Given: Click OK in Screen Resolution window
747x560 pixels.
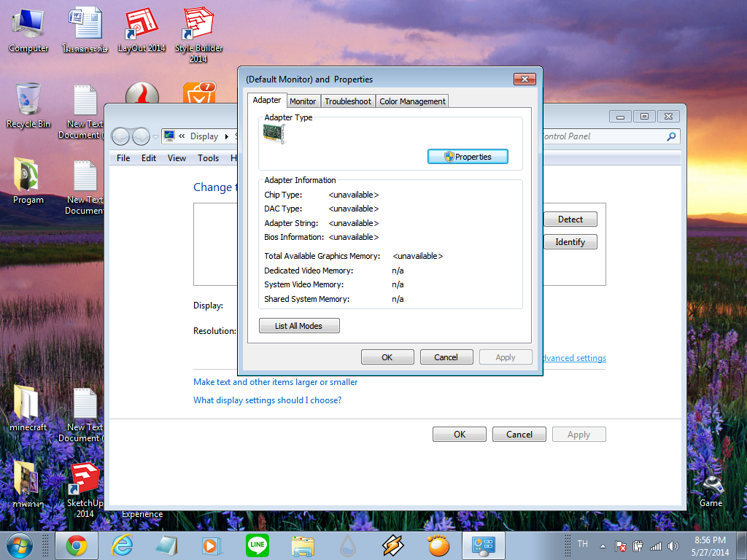Looking at the screenshot, I should pos(460,435).
